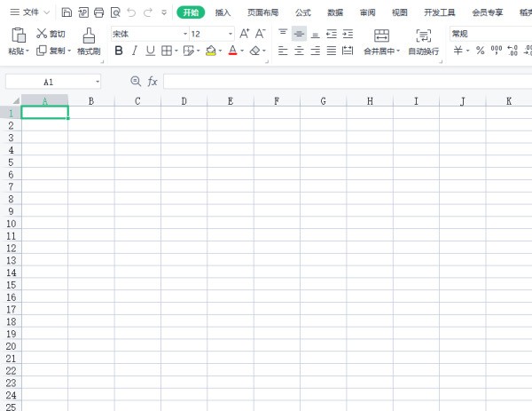
Task: Click the Undo arrow icon
Action: point(131,12)
